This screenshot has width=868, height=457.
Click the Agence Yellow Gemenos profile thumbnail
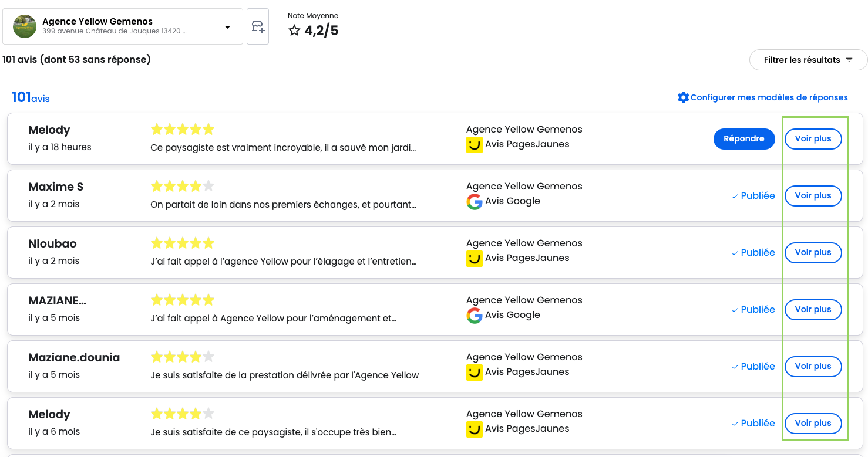click(x=25, y=26)
